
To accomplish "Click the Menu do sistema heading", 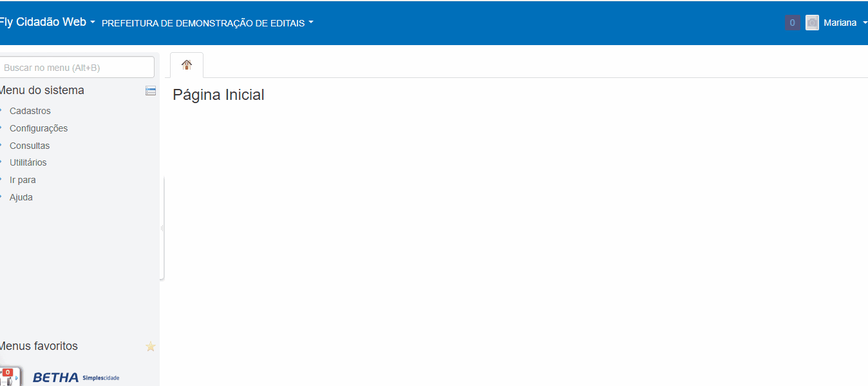I will click(x=42, y=90).
